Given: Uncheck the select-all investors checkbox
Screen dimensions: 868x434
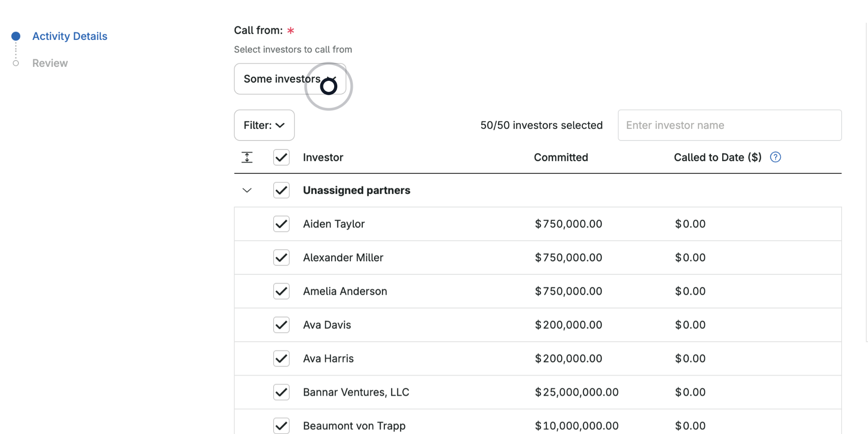Looking at the screenshot, I should 281,157.
